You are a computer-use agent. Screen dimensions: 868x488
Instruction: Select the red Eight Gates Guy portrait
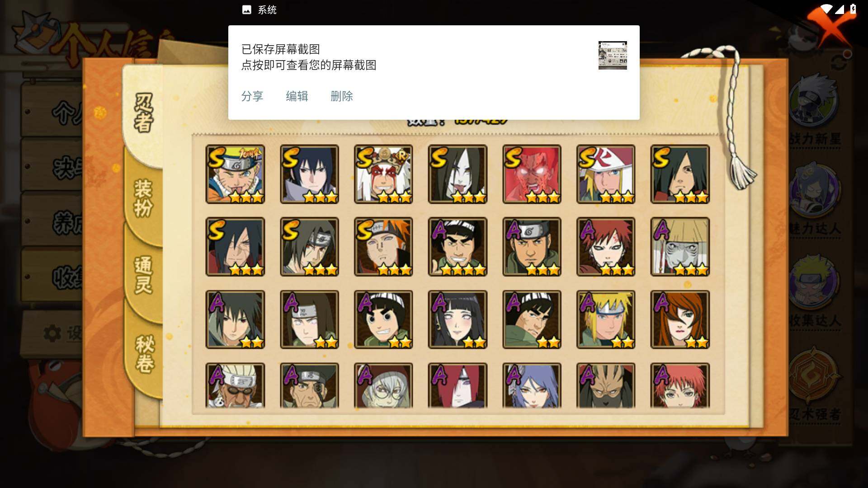tap(532, 174)
